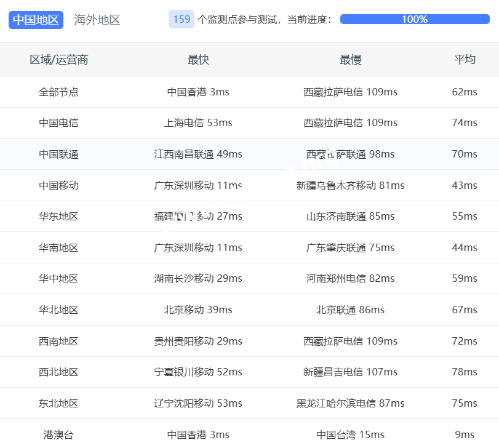Click the 港澳台 row label
The image size is (499, 448).
59,434
